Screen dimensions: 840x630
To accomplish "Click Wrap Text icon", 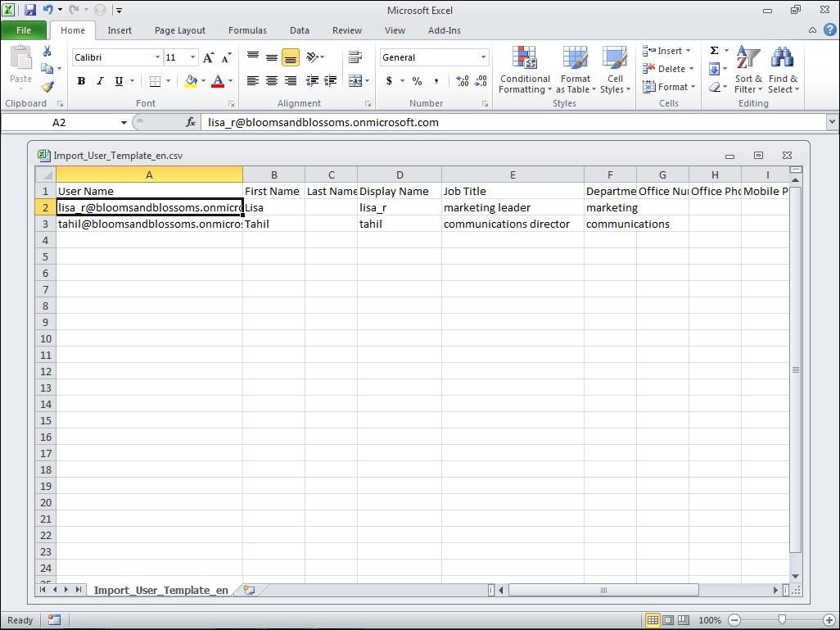I will (355, 57).
